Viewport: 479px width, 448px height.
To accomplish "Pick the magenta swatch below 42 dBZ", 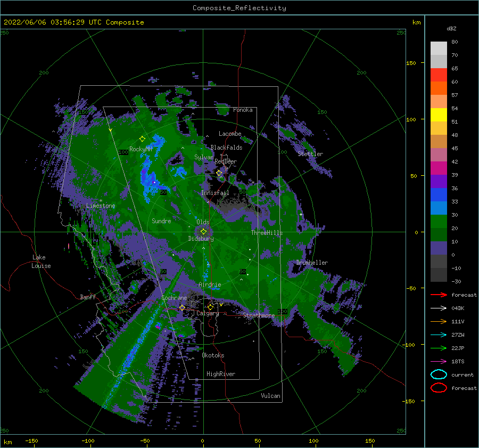I will pyautogui.click(x=439, y=168).
